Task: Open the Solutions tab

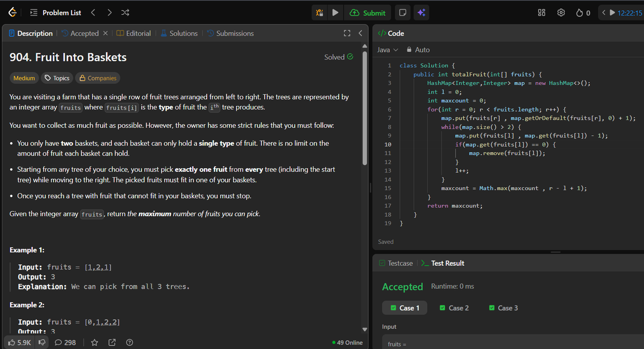Action: [x=179, y=33]
